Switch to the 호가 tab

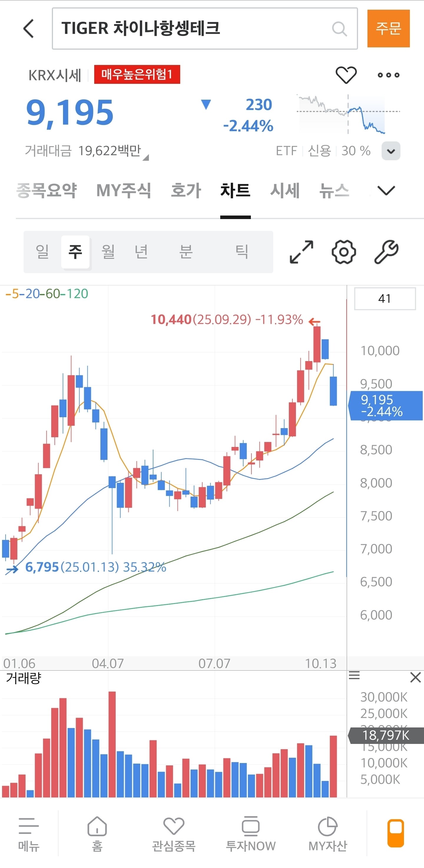click(186, 191)
